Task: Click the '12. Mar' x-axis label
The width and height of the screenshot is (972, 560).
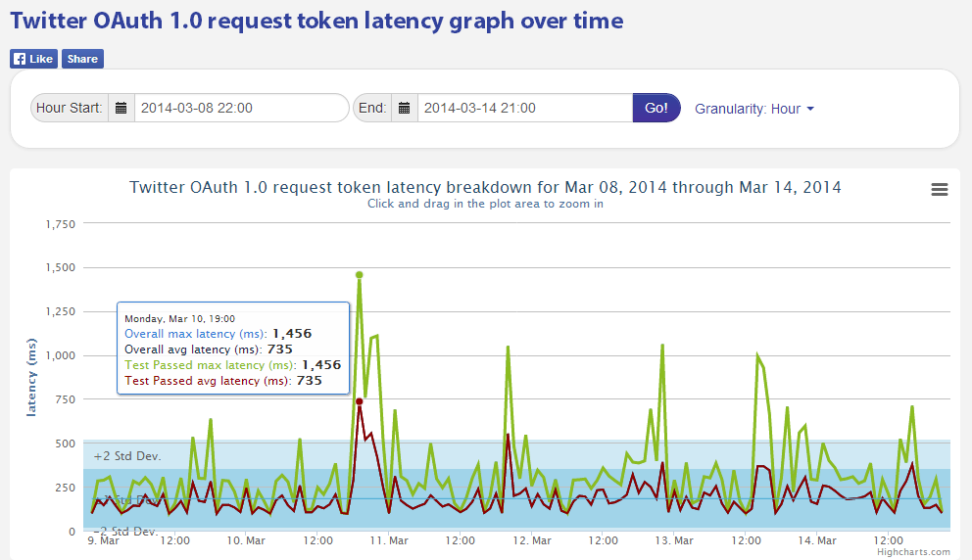Action: pos(532,540)
